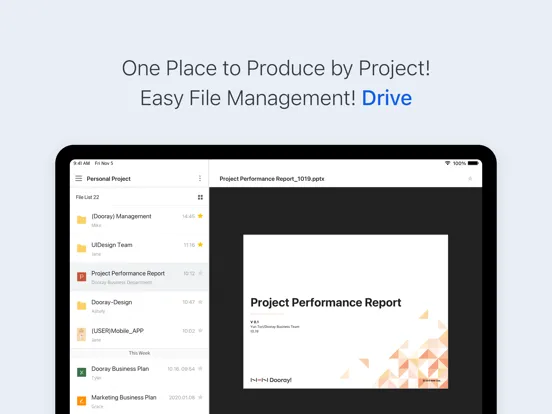Screen dimensions: 552x414
Task: Favorite the open pptx with header star
Action: [x=470, y=179]
